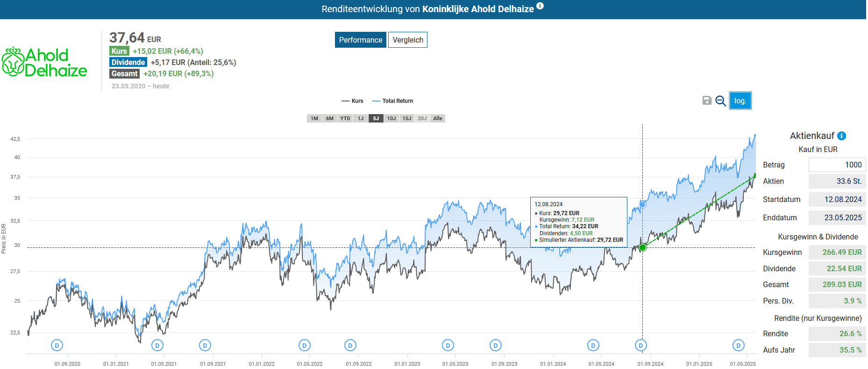Select the 15J time range
Screen dimensions: 868x369
click(x=407, y=118)
